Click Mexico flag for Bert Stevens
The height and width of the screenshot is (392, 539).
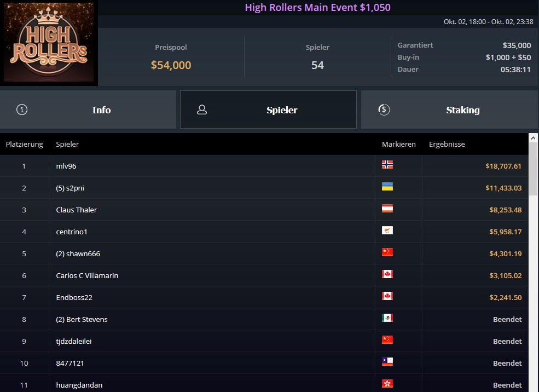click(387, 318)
